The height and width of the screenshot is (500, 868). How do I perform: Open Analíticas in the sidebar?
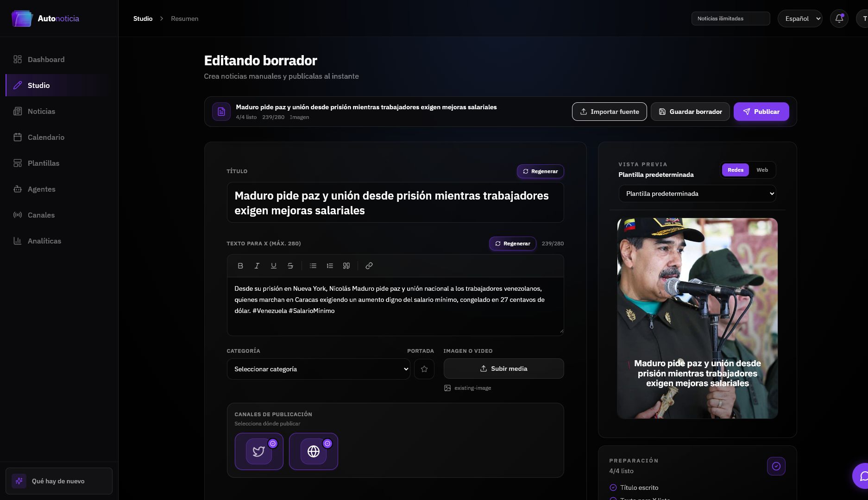pyautogui.click(x=59, y=241)
